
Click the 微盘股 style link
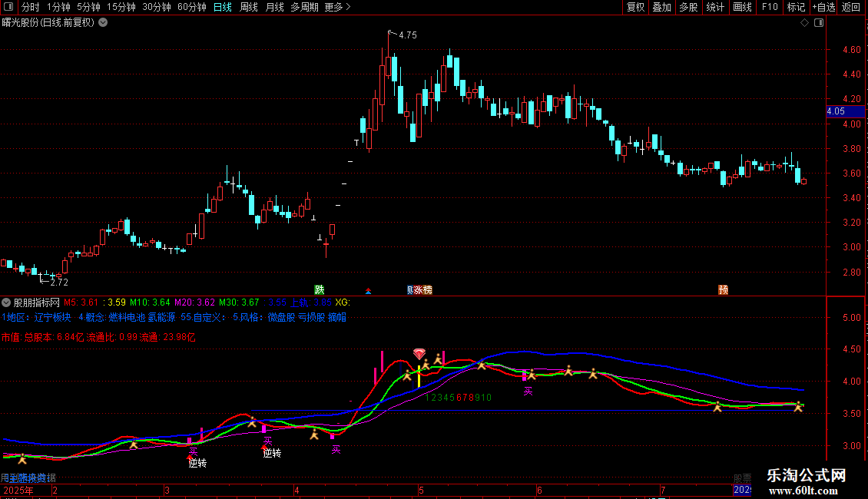[x=282, y=317]
